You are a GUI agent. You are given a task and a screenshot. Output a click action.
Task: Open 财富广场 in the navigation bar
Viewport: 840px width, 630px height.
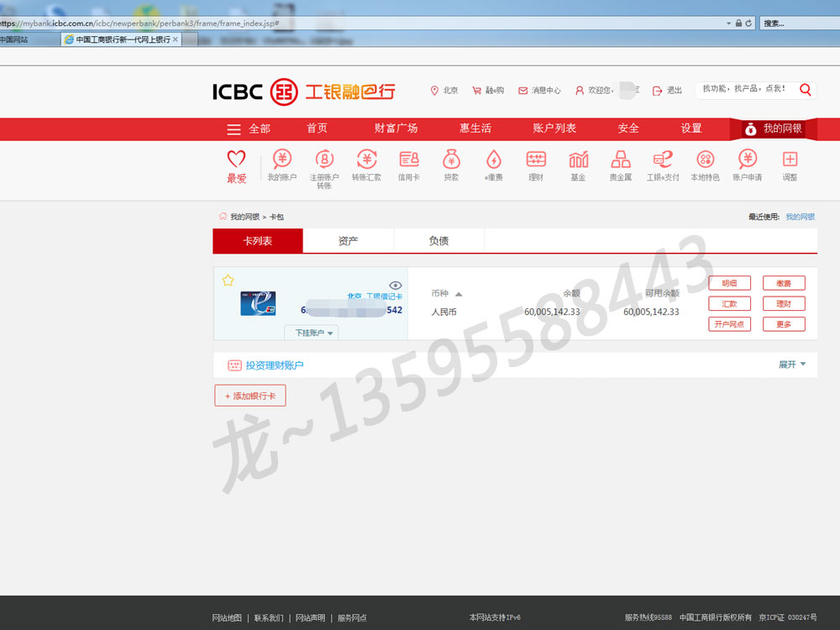pyautogui.click(x=396, y=128)
